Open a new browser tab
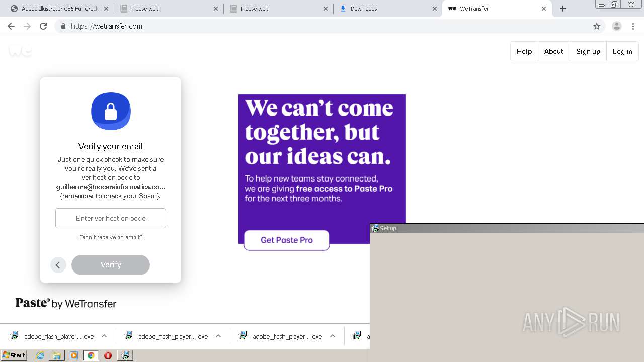This screenshot has width=644, height=362. coord(563,9)
